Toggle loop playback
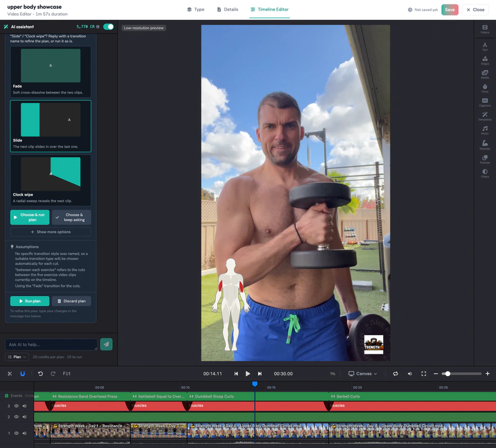This screenshot has height=448, width=496. pyautogui.click(x=396, y=374)
